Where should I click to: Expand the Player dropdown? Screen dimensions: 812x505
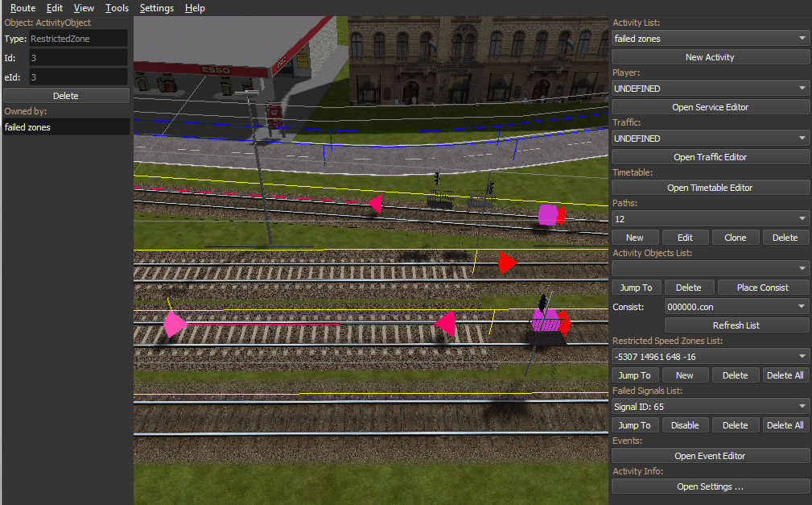(711, 89)
